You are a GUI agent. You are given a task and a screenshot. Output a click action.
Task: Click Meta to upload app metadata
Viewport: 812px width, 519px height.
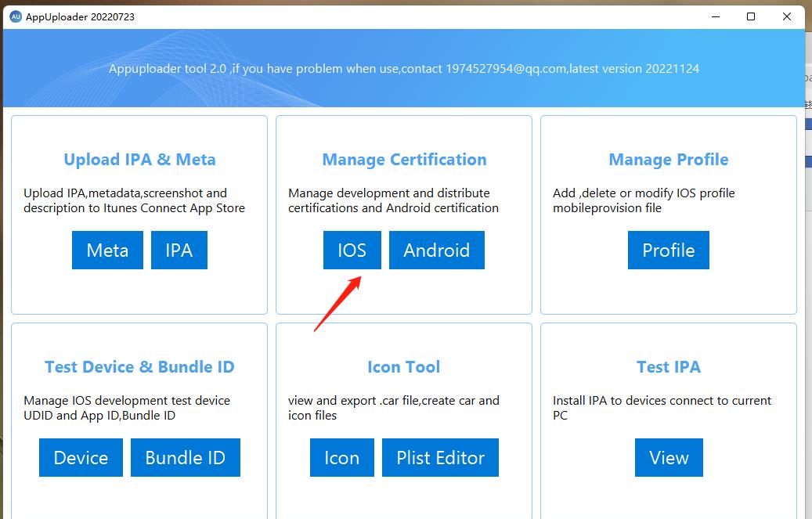[107, 250]
